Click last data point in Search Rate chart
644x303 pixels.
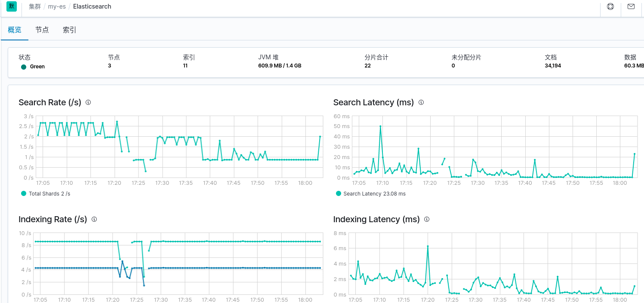(x=320, y=136)
